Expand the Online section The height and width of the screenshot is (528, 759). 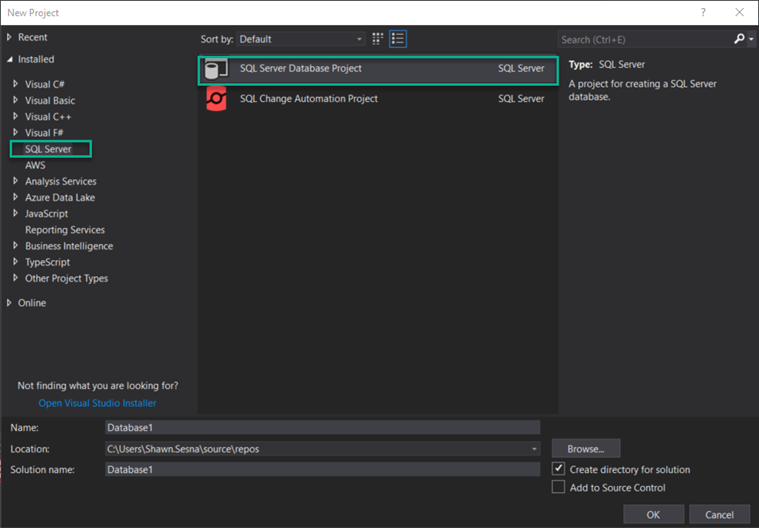click(x=10, y=303)
